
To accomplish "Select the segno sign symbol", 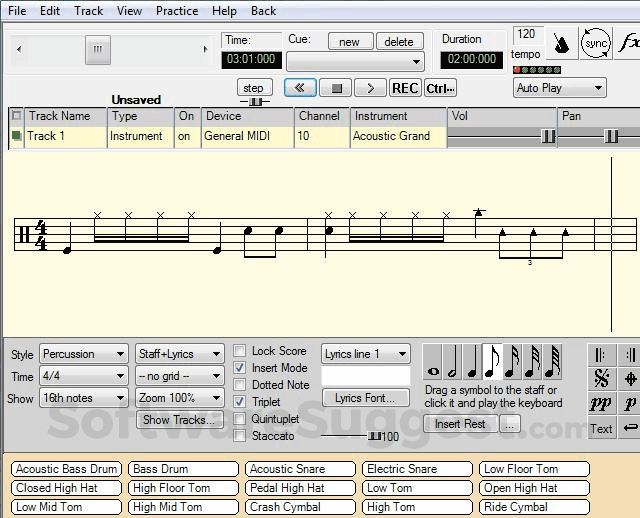I will click(x=601, y=379).
